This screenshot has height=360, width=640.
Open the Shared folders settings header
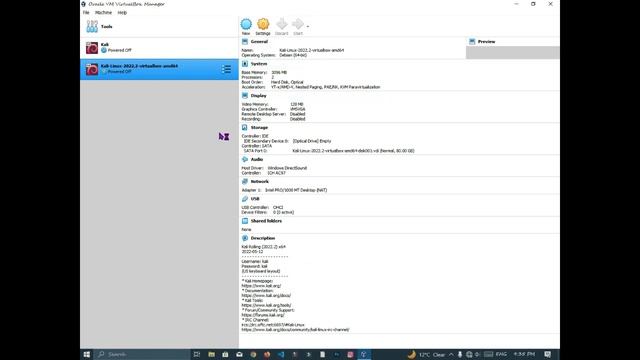coord(266,221)
